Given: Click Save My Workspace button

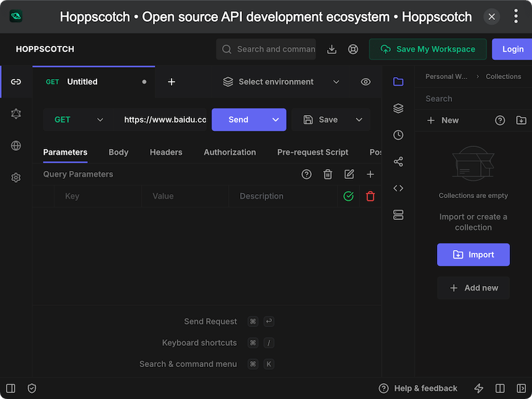Looking at the screenshot, I should [428, 49].
